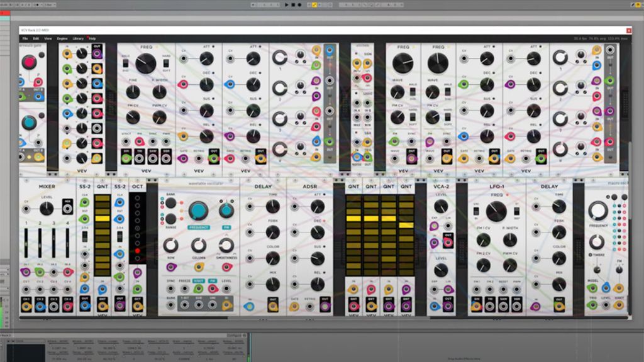Image resolution: width=644 pixels, height=362 pixels.
Task: Click the MODEL input jack on the macro oscillator
Action: point(593,288)
